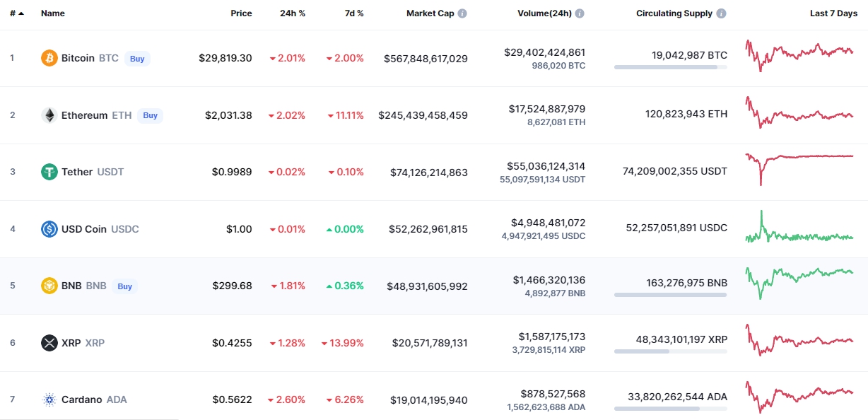Click the XRP logo icon
The width and height of the screenshot is (868, 420).
point(49,343)
